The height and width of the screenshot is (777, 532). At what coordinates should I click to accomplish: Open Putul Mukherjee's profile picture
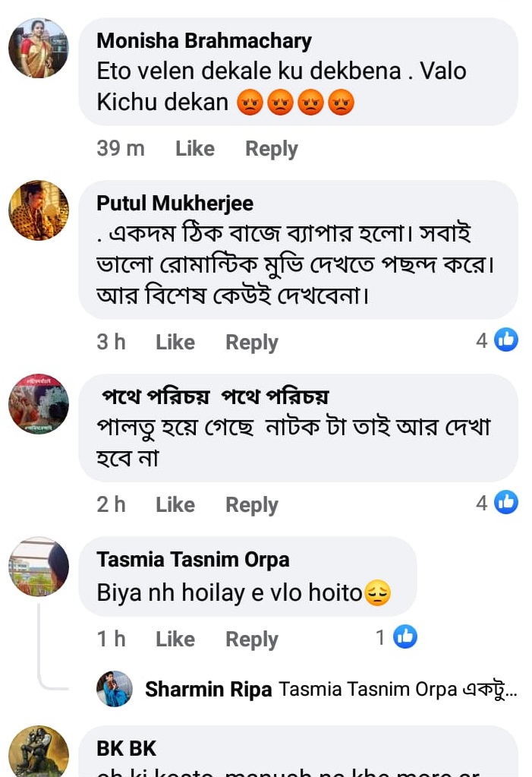(x=39, y=210)
